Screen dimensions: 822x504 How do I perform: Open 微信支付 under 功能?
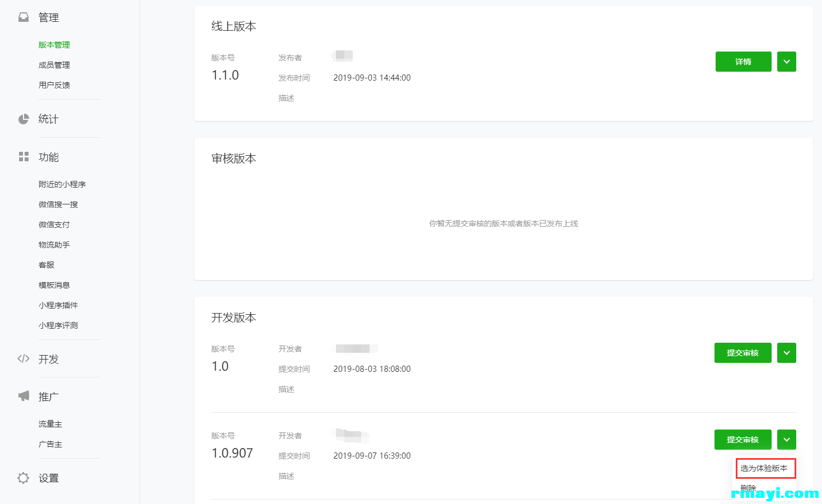54,225
